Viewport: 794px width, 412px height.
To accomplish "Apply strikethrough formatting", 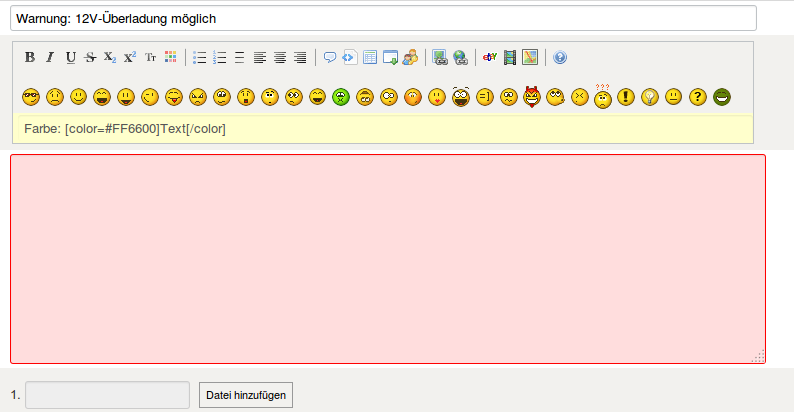I will coord(90,58).
